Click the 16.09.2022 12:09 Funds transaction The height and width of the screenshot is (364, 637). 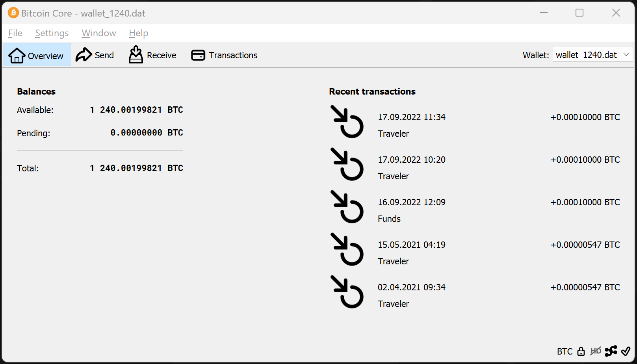click(411, 210)
